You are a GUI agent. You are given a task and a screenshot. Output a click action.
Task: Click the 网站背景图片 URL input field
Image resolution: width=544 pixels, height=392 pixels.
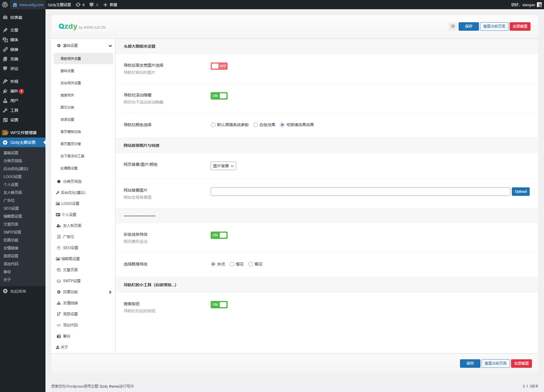[360, 191]
